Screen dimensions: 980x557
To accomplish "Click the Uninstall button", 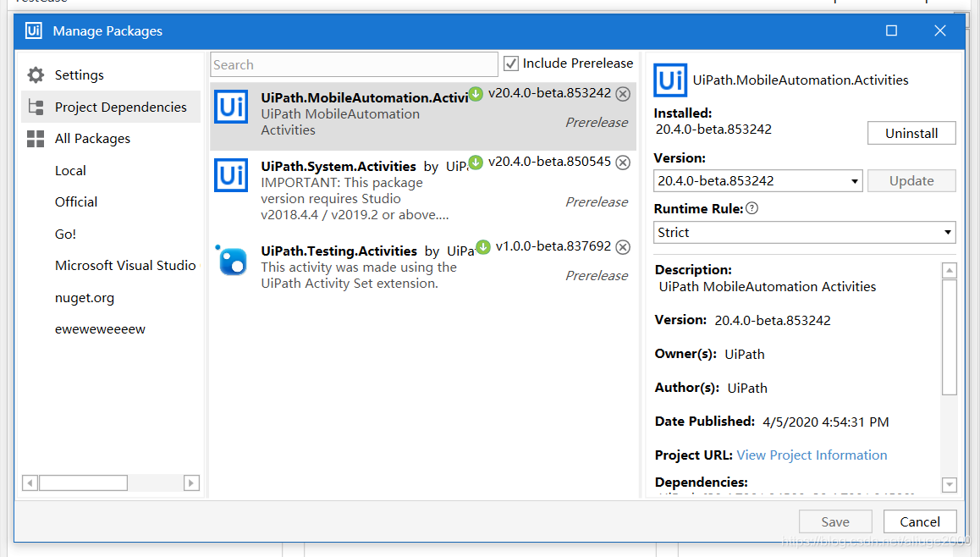I will click(x=911, y=133).
